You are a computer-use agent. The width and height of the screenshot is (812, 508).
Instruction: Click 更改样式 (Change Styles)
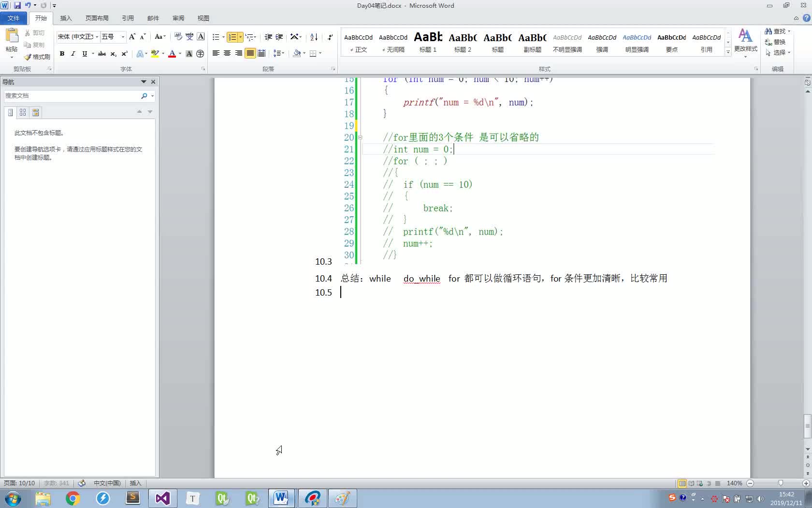[745, 43]
